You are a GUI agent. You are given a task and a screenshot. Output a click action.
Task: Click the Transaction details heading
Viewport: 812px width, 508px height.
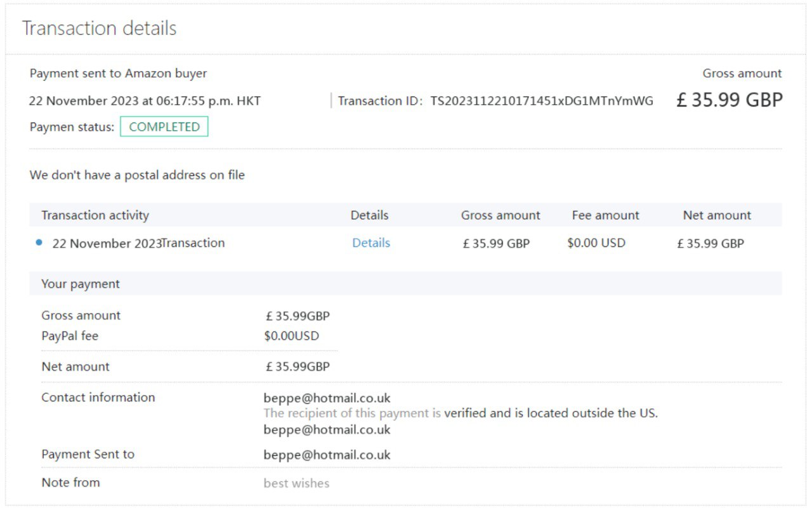[x=100, y=29]
